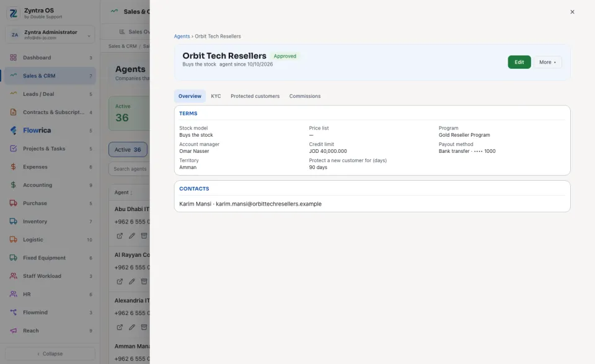
Task: Switch to the KYC tab
Action: 216,97
